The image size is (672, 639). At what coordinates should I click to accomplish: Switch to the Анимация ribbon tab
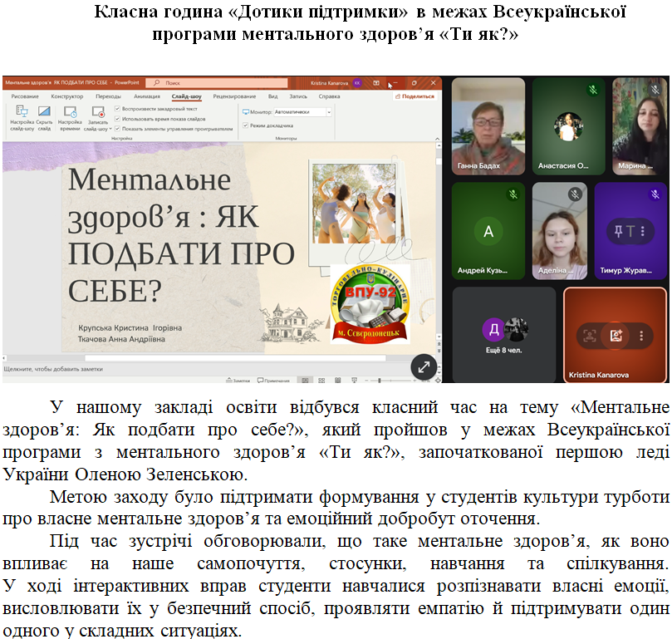[x=146, y=96]
